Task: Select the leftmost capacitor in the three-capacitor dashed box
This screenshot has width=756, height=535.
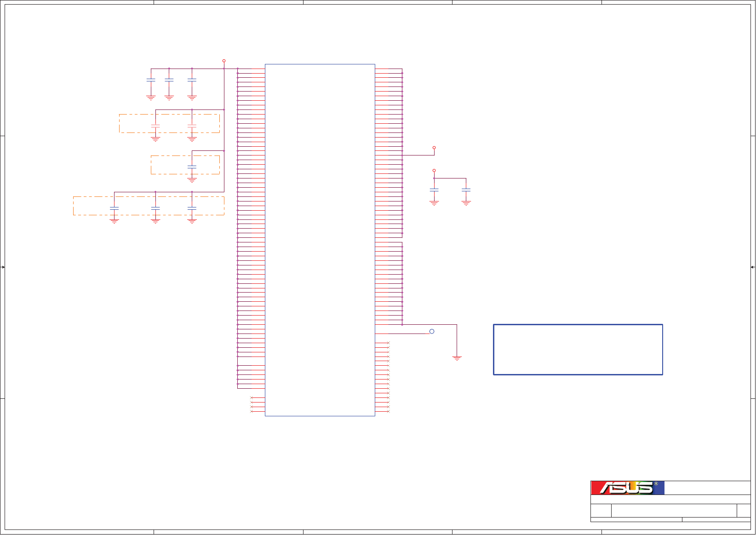Action: pyautogui.click(x=115, y=208)
